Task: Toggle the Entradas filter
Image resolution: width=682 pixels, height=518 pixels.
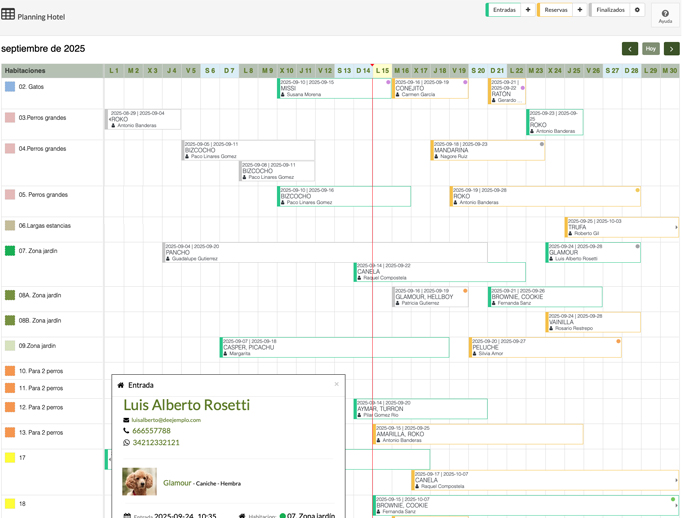Action: click(x=504, y=10)
